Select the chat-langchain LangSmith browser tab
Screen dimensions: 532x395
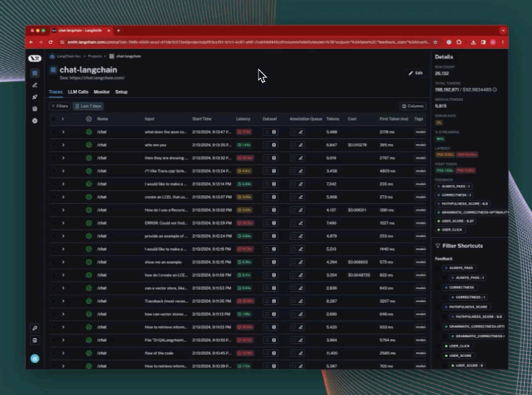[81, 31]
